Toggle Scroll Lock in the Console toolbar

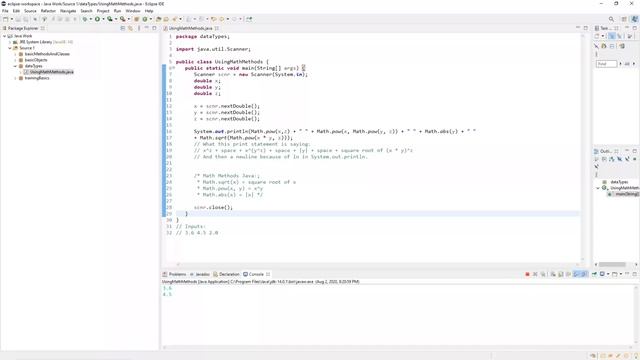pyautogui.click(x=560, y=274)
